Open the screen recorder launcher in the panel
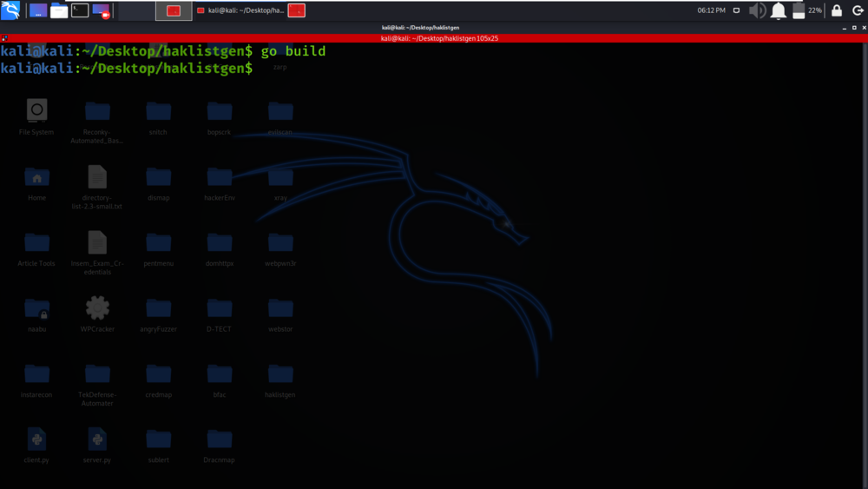 101,10
